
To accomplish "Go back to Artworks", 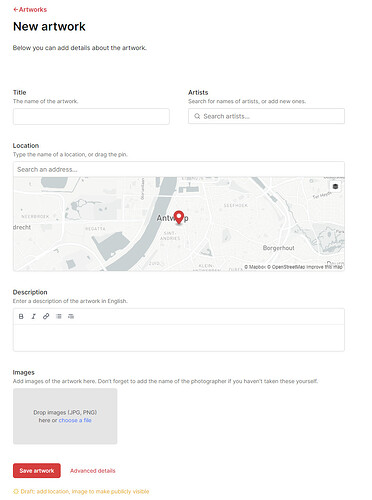I will (30, 10).
